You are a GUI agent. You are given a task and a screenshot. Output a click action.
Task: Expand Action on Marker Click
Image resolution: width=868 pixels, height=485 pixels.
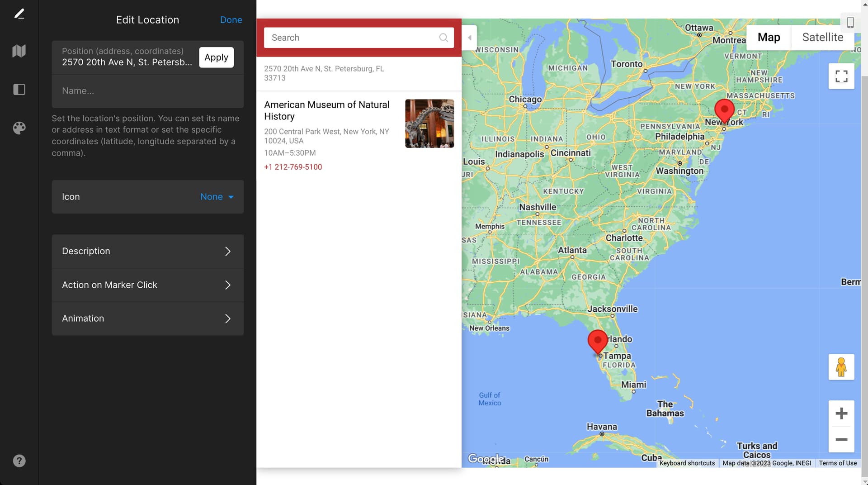(148, 285)
